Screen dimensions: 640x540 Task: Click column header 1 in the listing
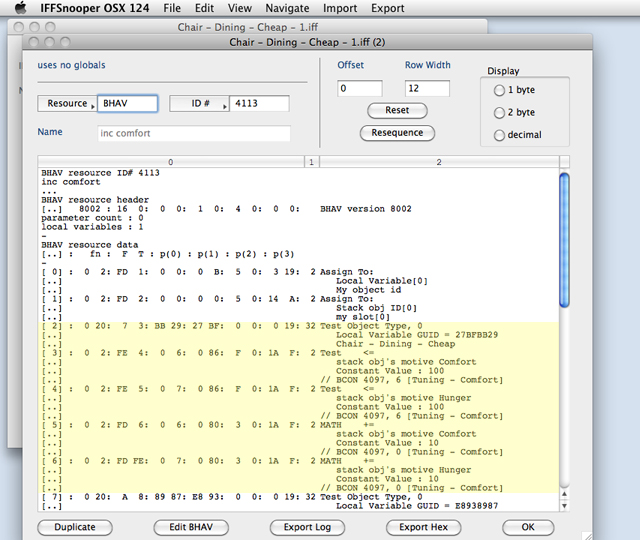click(311, 162)
